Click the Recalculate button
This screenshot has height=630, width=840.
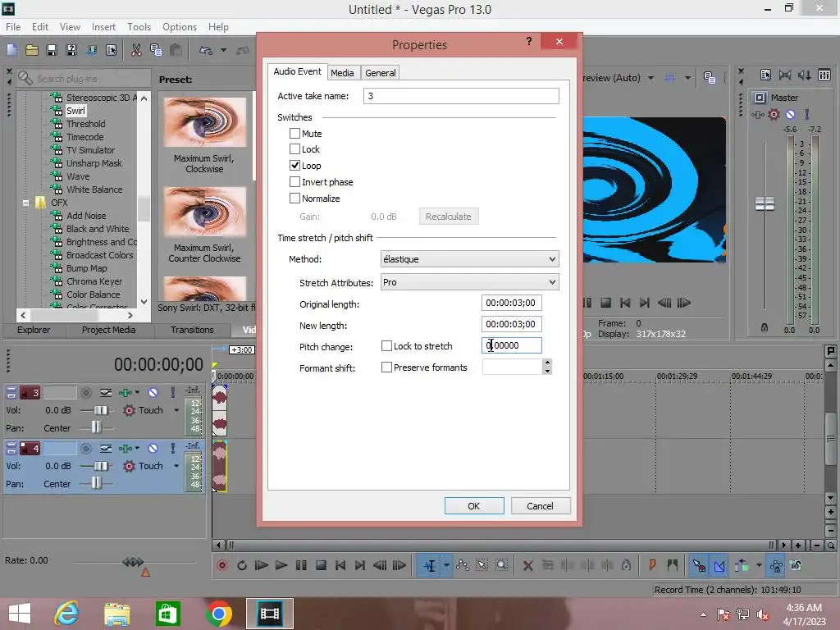[x=449, y=217]
